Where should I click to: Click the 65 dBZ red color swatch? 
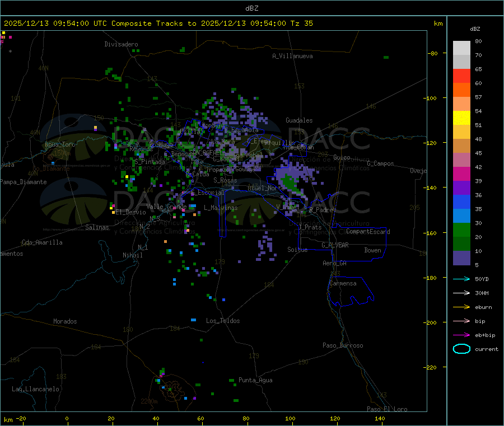pos(461,76)
